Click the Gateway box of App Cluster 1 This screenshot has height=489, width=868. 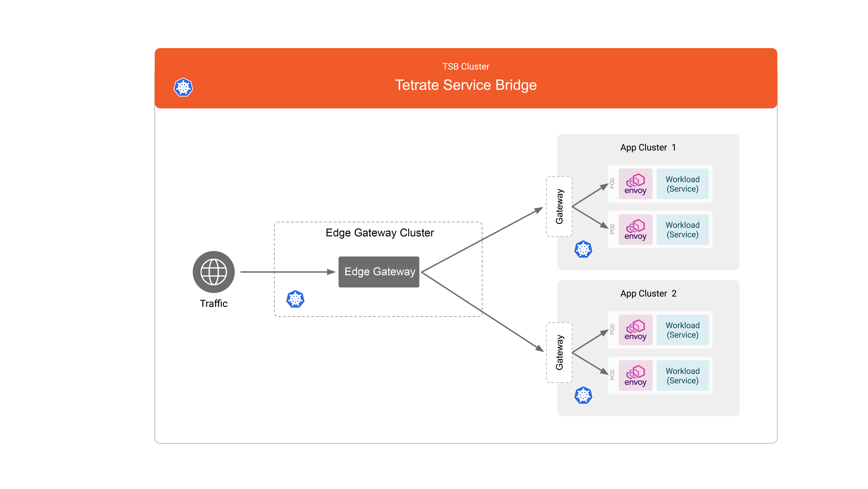[559, 207]
